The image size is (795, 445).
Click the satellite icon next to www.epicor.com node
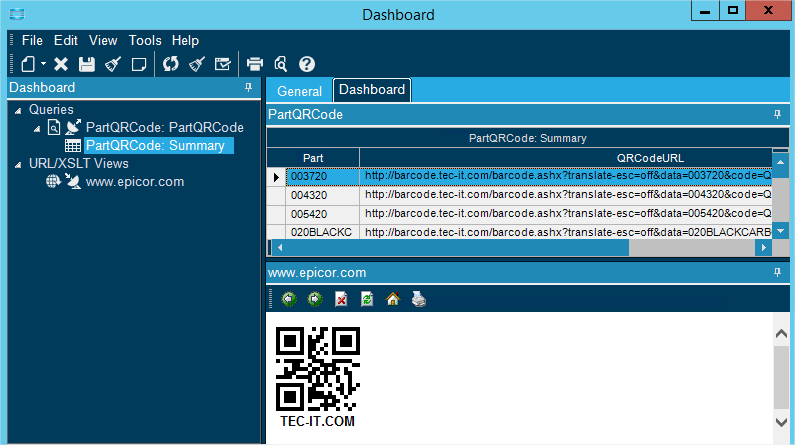(73, 181)
